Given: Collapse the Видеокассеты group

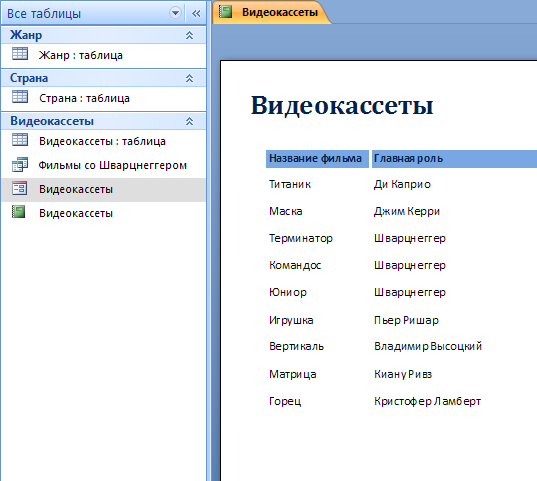Looking at the screenshot, I should [189, 121].
